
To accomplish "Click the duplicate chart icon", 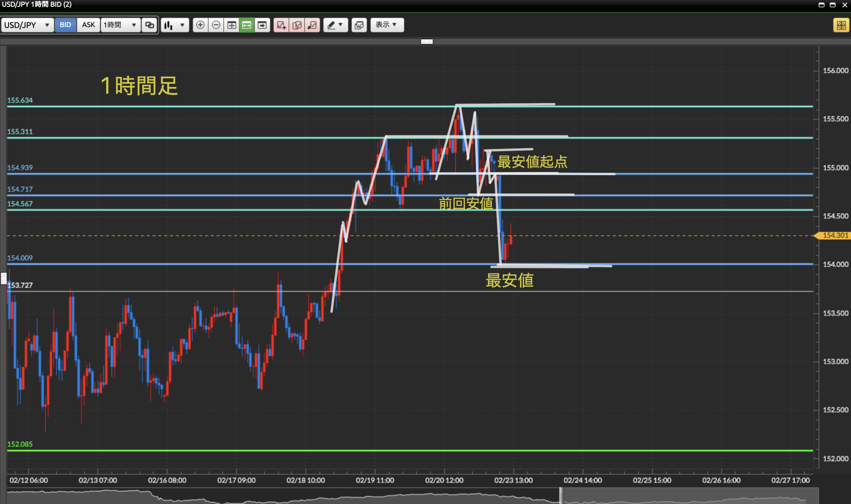I will 297,25.
